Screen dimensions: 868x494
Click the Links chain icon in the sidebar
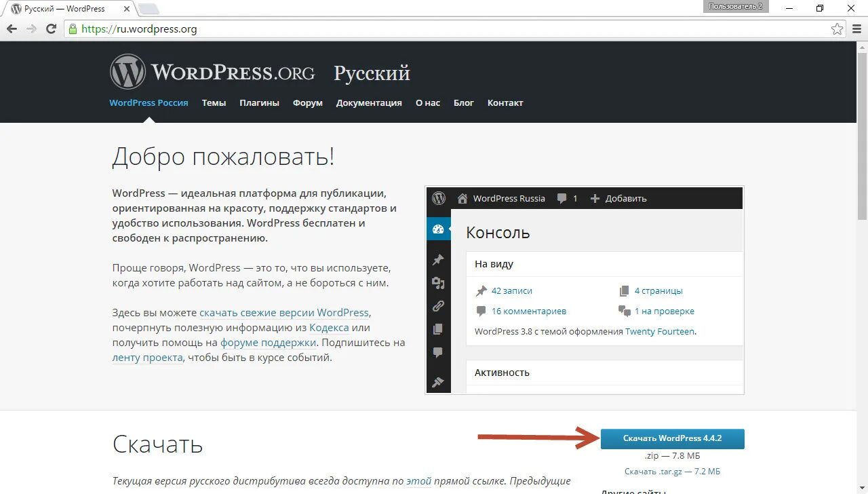click(438, 306)
